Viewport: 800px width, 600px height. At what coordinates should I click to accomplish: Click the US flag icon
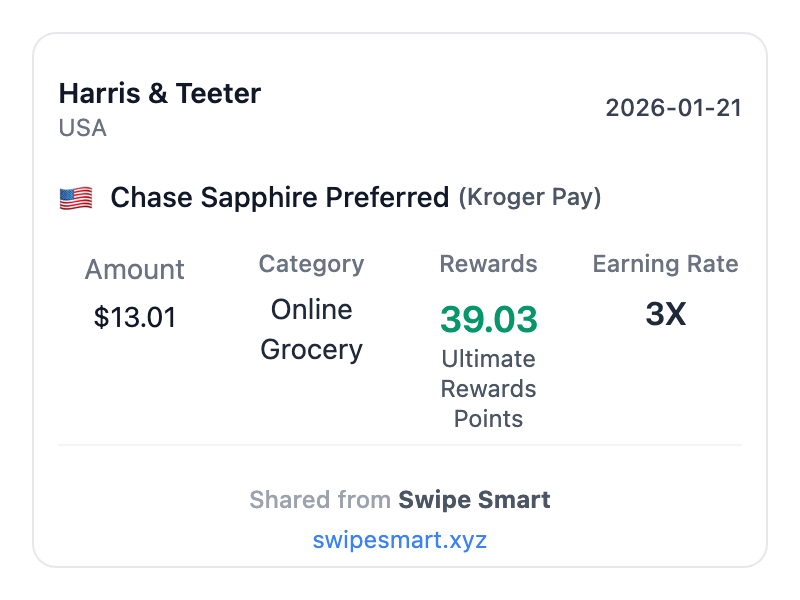pos(76,198)
